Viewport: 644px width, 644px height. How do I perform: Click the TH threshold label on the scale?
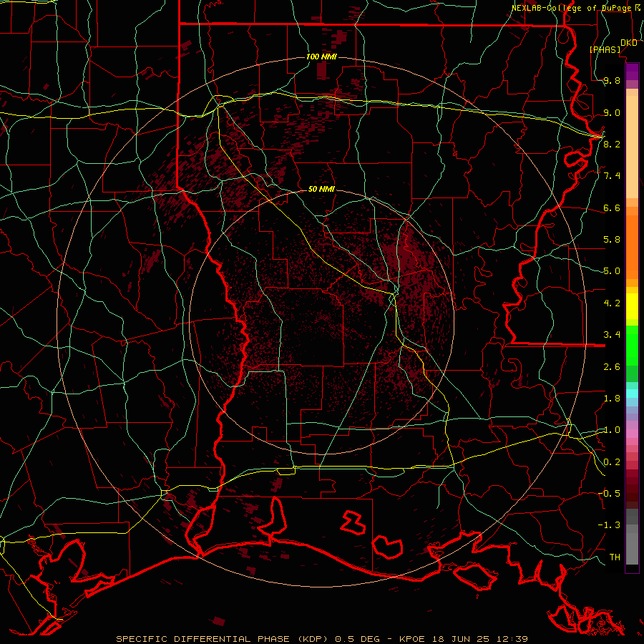pos(615,557)
